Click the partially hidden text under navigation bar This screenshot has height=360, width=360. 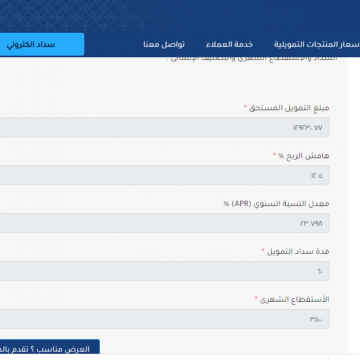tap(254, 59)
